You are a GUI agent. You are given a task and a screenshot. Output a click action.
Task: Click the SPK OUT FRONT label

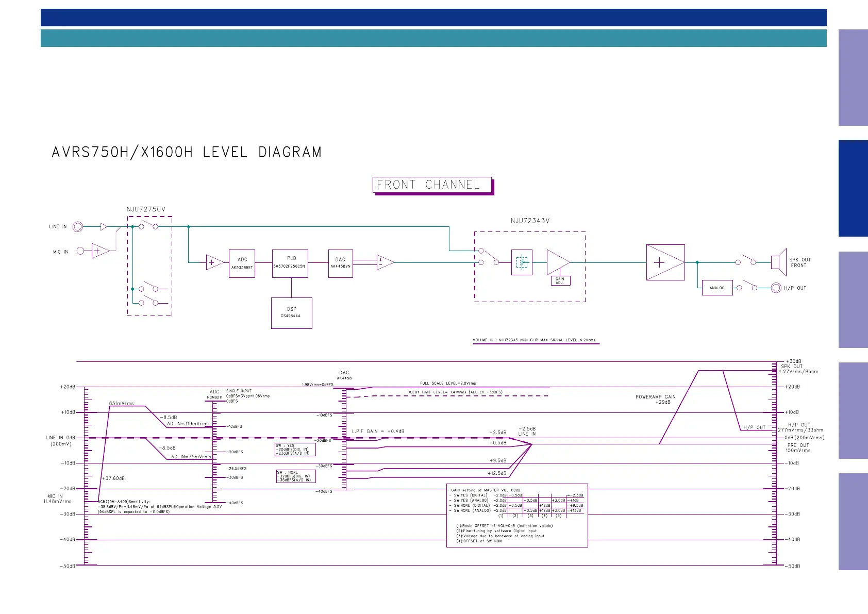(x=799, y=262)
